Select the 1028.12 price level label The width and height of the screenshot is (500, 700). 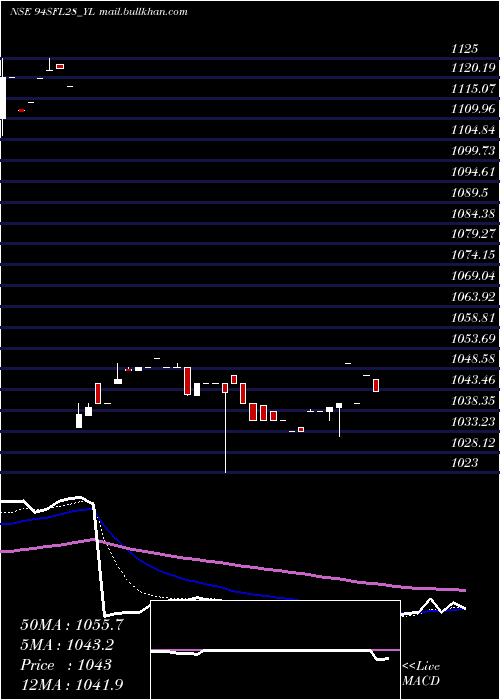(x=473, y=442)
